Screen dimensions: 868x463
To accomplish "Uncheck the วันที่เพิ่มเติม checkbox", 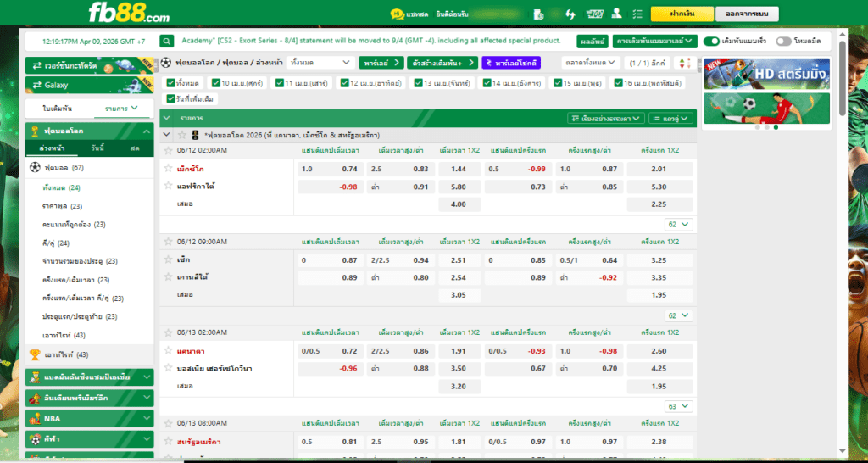I will [171, 99].
